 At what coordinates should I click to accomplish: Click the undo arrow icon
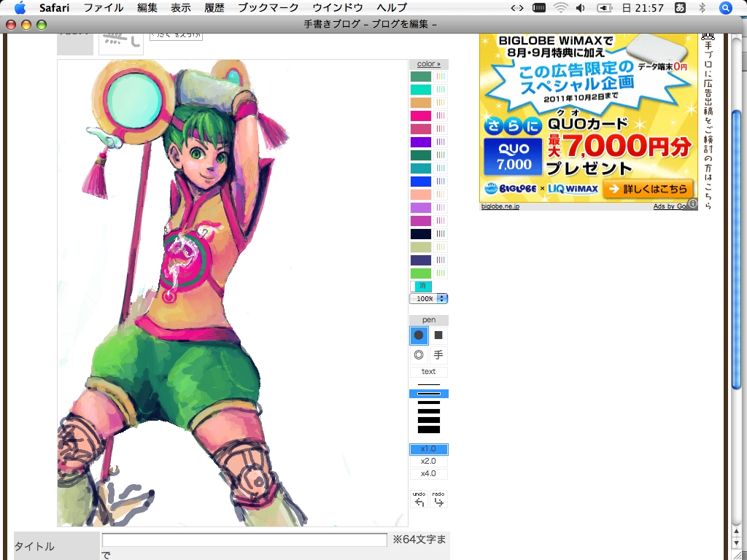coord(419,500)
